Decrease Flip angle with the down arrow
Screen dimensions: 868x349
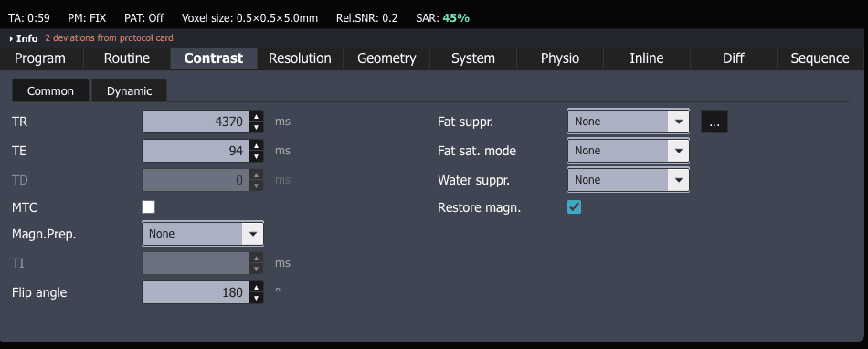[256, 298]
